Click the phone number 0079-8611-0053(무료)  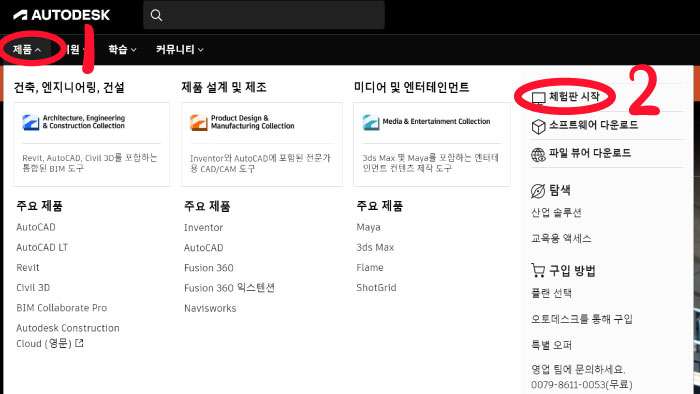tap(582, 385)
